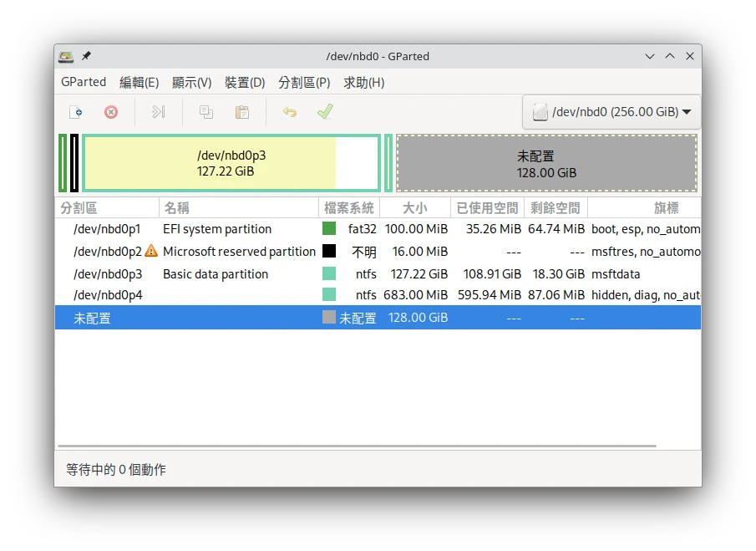
Task: Click the size value 16.00 MiB
Action: [x=420, y=252]
